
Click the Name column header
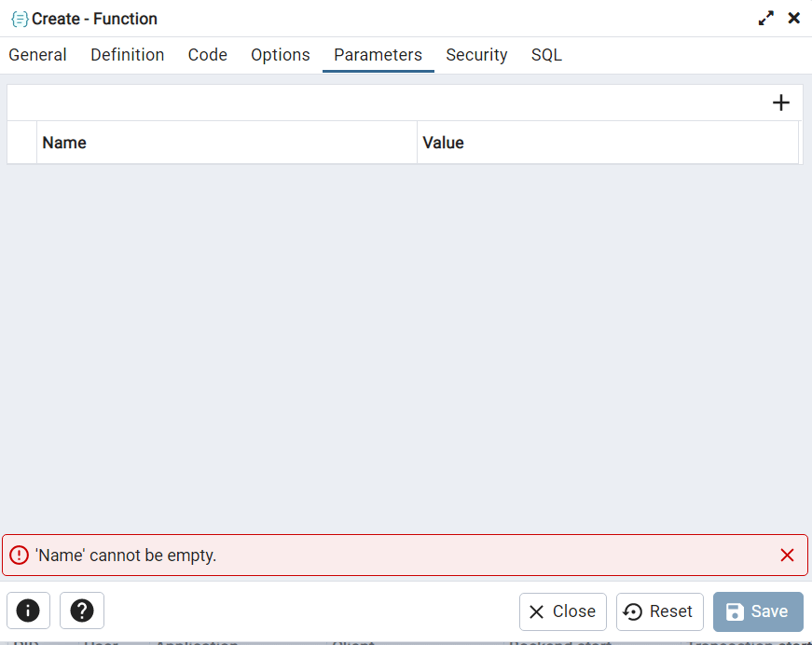[x=64, y=143]
